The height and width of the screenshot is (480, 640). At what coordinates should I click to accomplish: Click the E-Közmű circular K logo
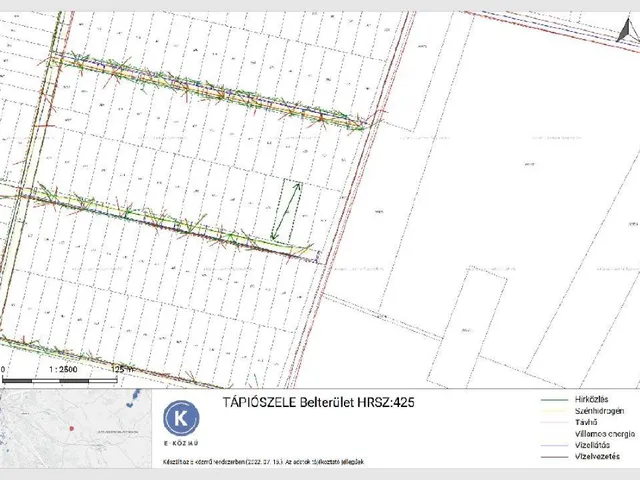[181, 417]
